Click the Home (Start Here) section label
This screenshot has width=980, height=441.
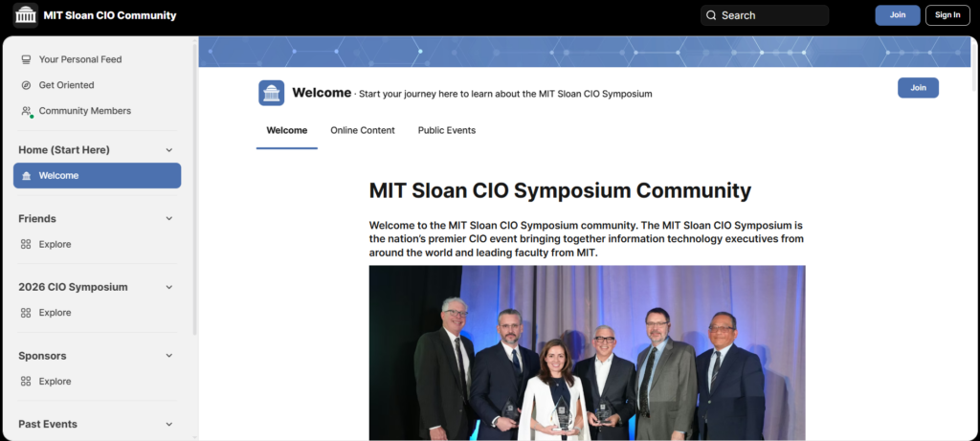(x=64, y=150)
